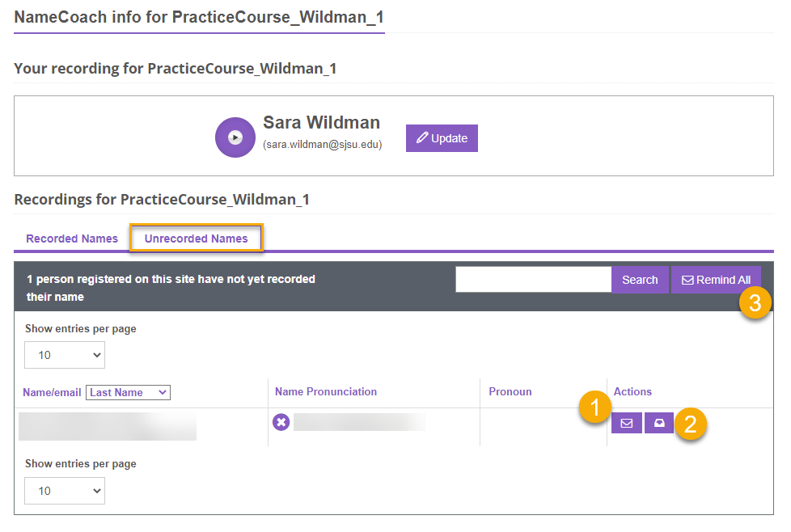
Task: Switch to the Recorded Names tab
Action: point(71,239)
